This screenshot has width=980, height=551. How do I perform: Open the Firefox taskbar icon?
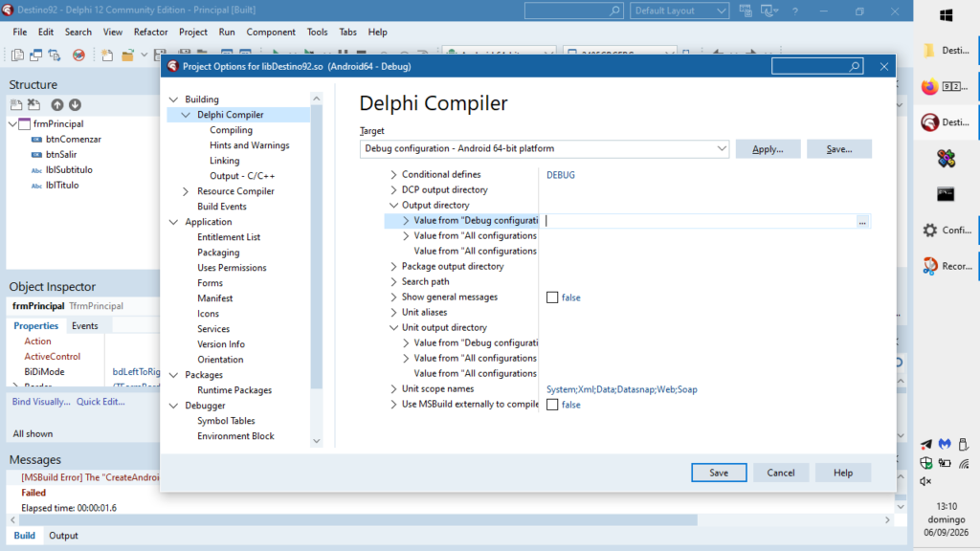click(x=929, y=87)
